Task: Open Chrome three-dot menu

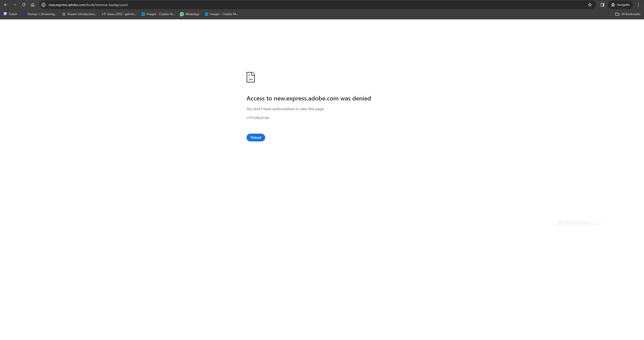Action: click(638, 5)
